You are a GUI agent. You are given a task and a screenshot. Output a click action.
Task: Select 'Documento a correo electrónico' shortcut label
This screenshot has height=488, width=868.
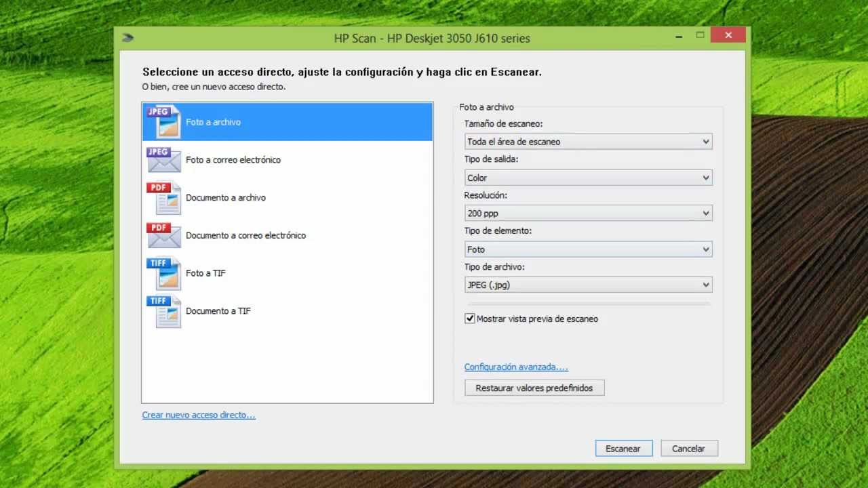coord(245,235)
